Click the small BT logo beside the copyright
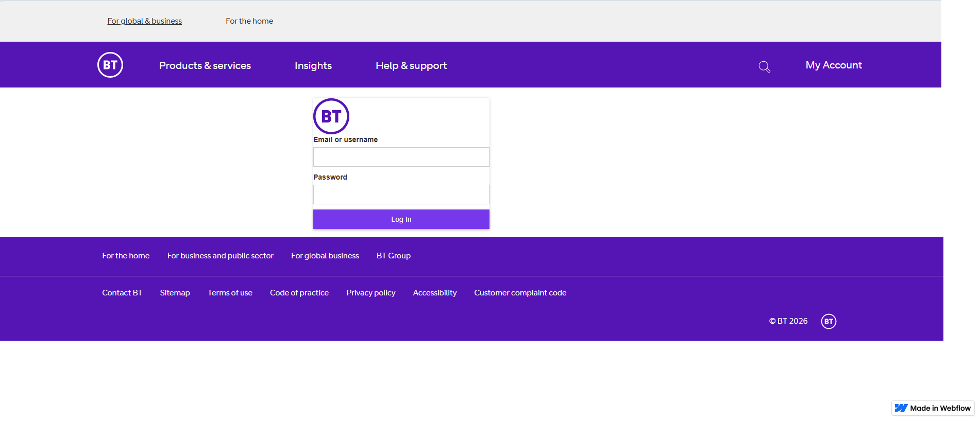 pos(829,321)
